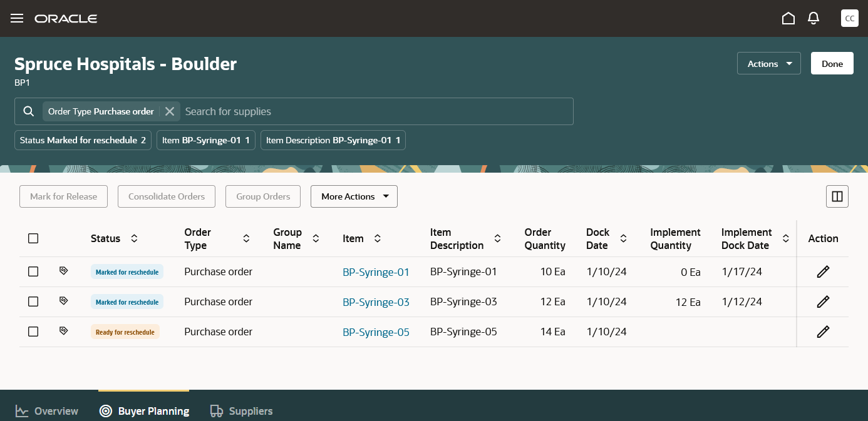The width and height of the screenshot is (868, 421).
Task: Open the CC user avatar menu
Action: 850,18
